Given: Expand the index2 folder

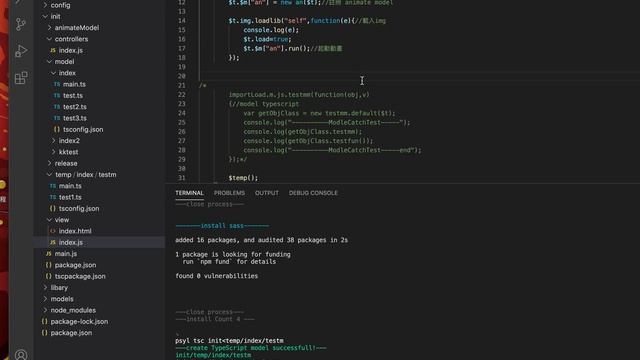Looking at the screenshot, I should pyautogui.click(x=69, y=141).
